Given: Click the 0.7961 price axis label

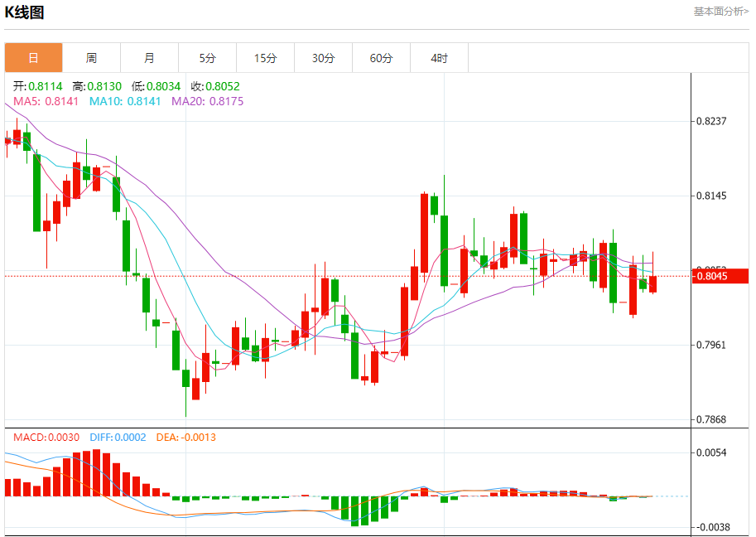Looking at the screenshot, I should [x=711, y=345].
